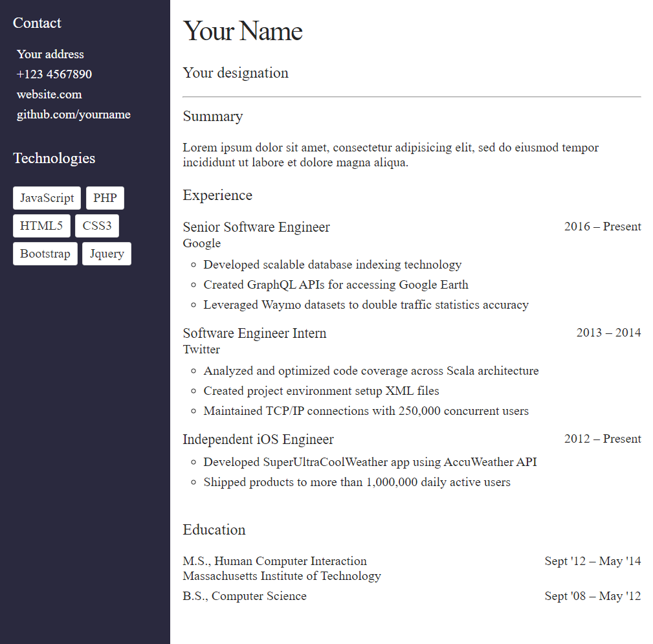Screen dimensions: 653x644
Task: Click the Experience section heading
Action: coord(217,195)
